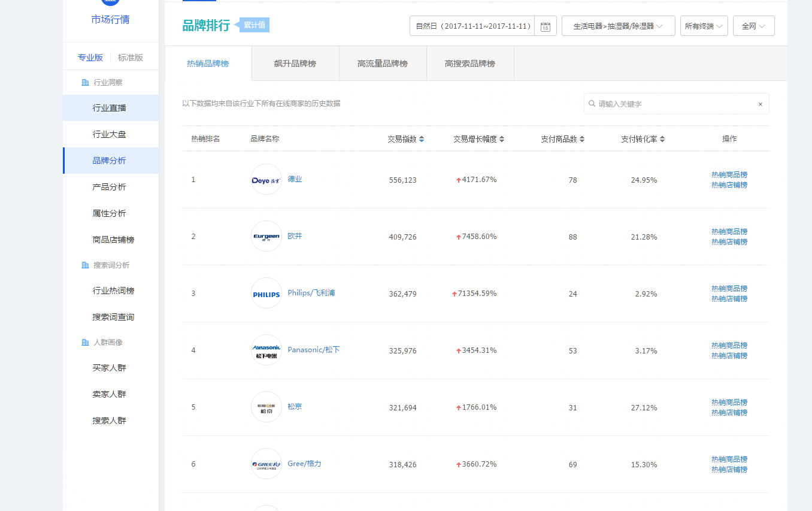Click the keyword search input field
This screenshot has height=511, width=812.
click(x=674, y=104)
